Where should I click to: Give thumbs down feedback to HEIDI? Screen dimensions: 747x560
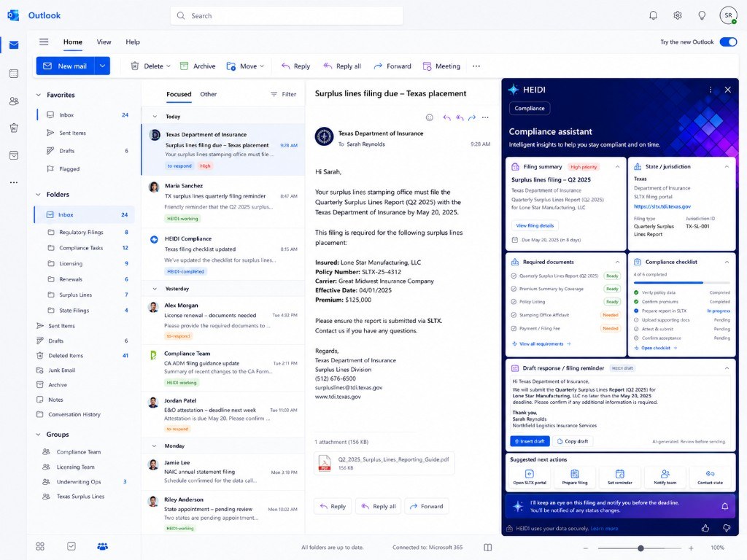[727, 528]
